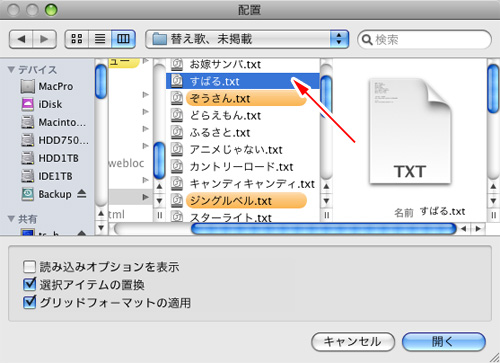Click the MacPro computer icon
The width and height of the screenshot is (500, 363).
[x=28, y=86]
